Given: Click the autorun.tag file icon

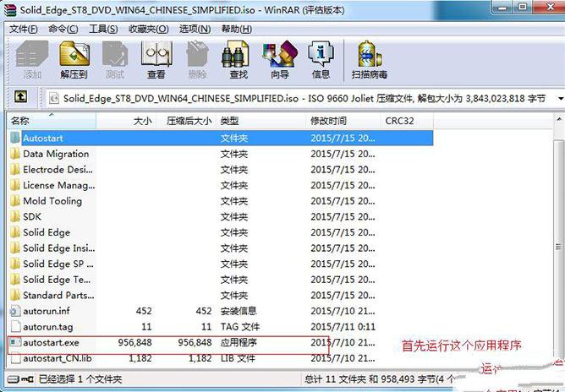Looking at the screenshot, I should pyautogui.click(x=15, y=326).
